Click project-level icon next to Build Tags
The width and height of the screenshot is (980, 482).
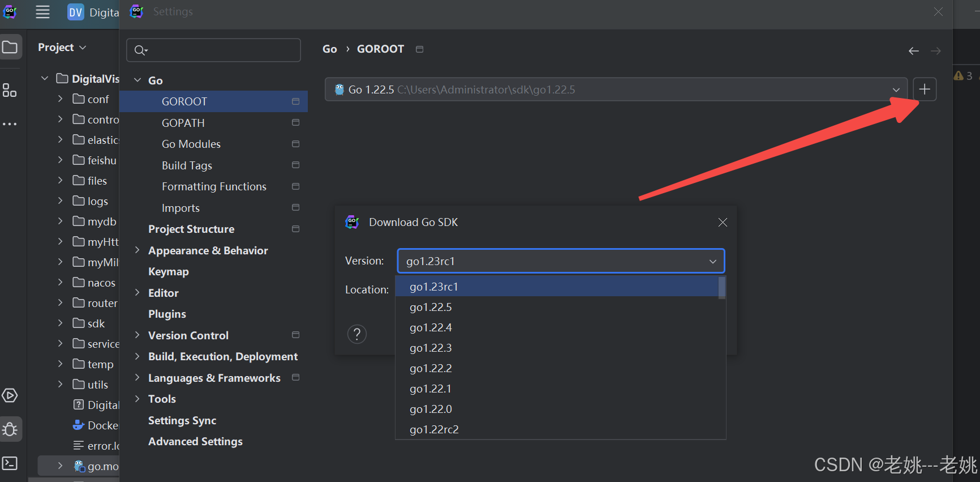(x=295, y=165)
